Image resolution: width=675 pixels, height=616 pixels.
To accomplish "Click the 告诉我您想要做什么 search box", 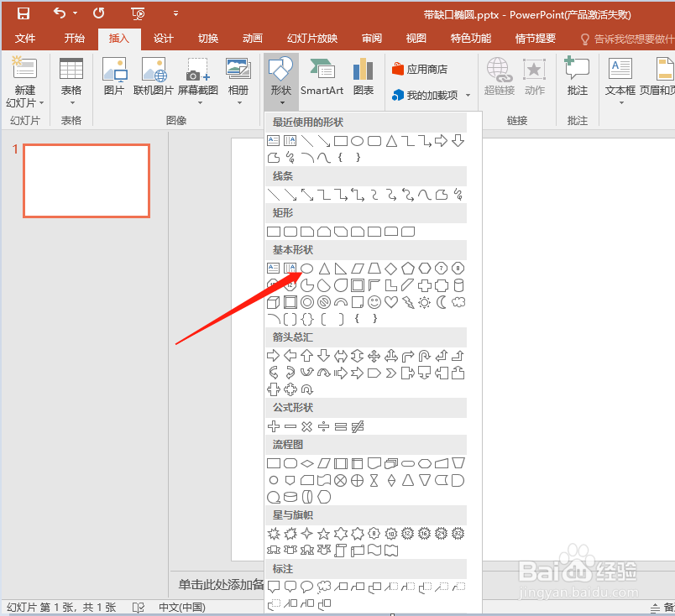I will [627, 39].
